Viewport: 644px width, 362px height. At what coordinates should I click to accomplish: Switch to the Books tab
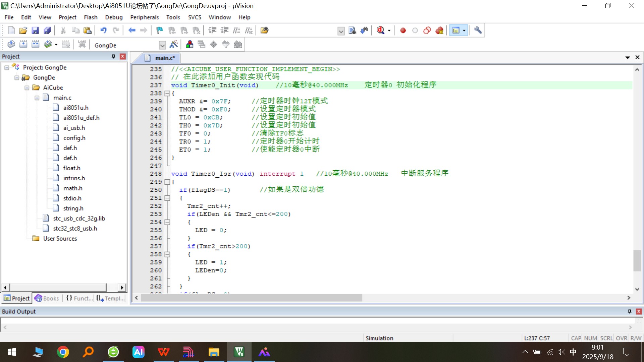(x=47, y=298)
